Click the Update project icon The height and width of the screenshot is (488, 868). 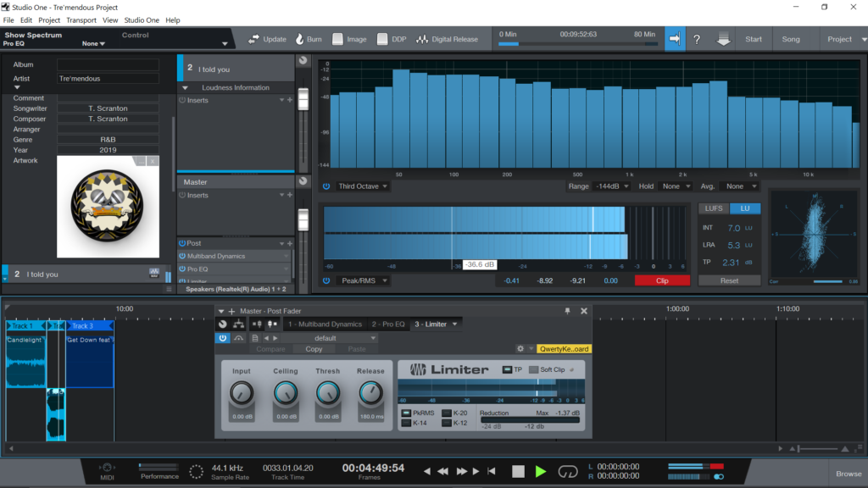(x=253, y=39)
